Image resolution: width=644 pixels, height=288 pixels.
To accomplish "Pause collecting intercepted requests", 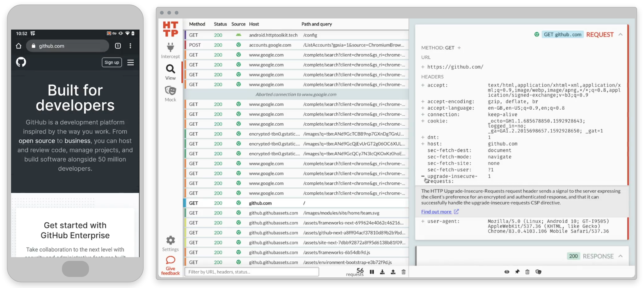I will [372, 272].
